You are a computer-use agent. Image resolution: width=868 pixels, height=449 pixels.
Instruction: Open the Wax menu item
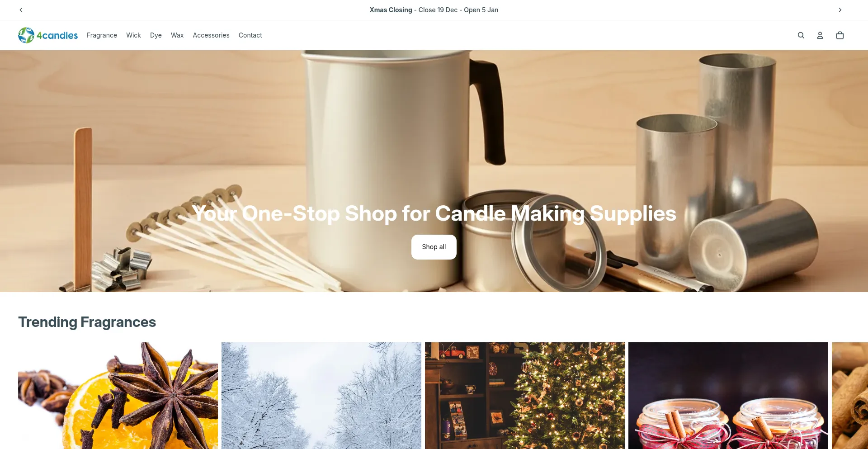tap(177, 35)
